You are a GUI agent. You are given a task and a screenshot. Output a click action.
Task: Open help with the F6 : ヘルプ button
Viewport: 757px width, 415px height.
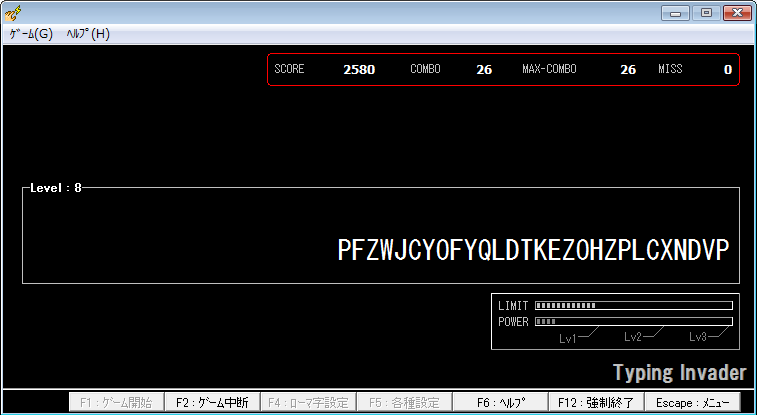(x=500, y=402)
